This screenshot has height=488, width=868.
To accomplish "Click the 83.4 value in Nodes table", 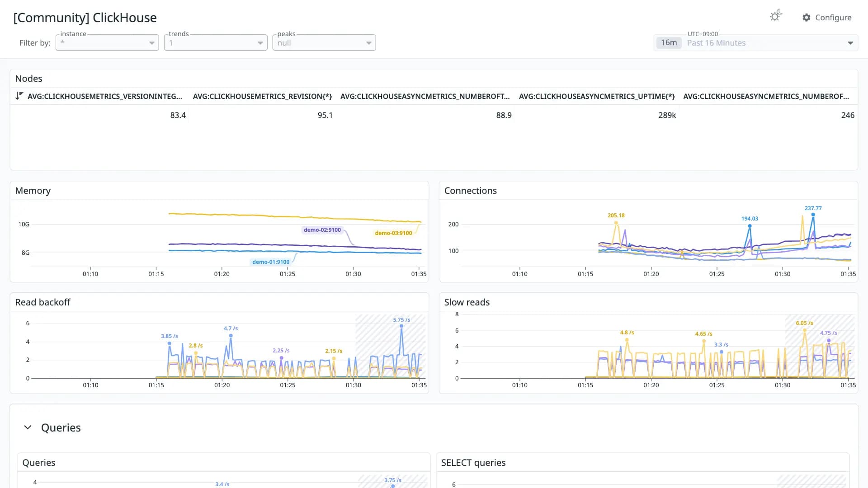I will [178, 115].
